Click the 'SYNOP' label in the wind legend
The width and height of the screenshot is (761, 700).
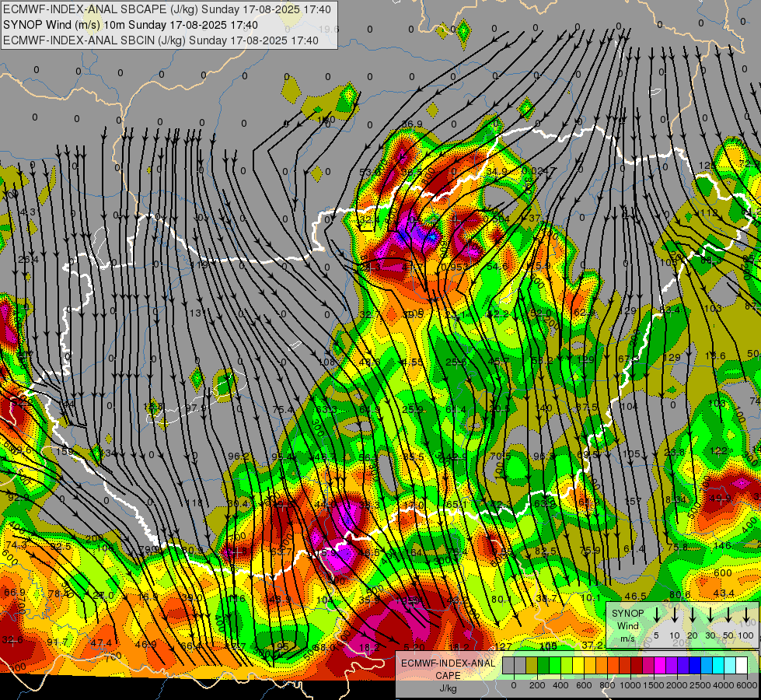click(627, 613)
